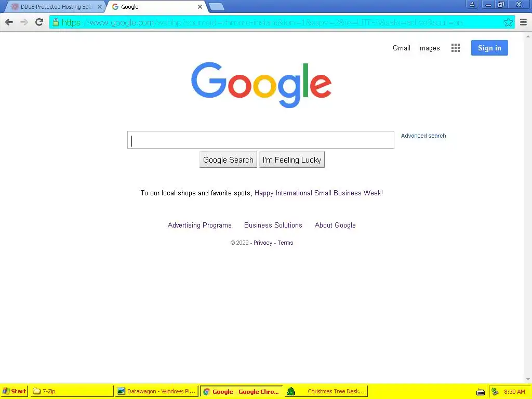This screenshot has height=399, width=532.
Task: Switch to Datawagon Windows Picture taskbar item
Action: point(156,391)
